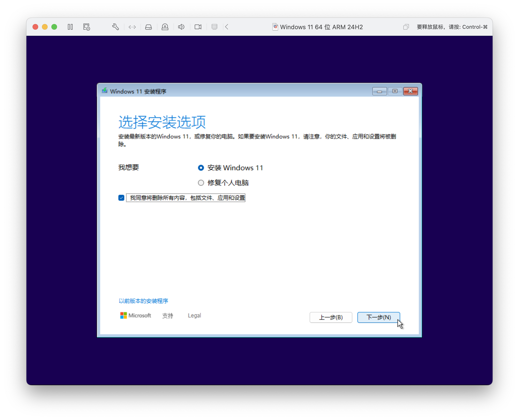
Task: Open the previous version of Setup link
Action: tap(143, 301)
